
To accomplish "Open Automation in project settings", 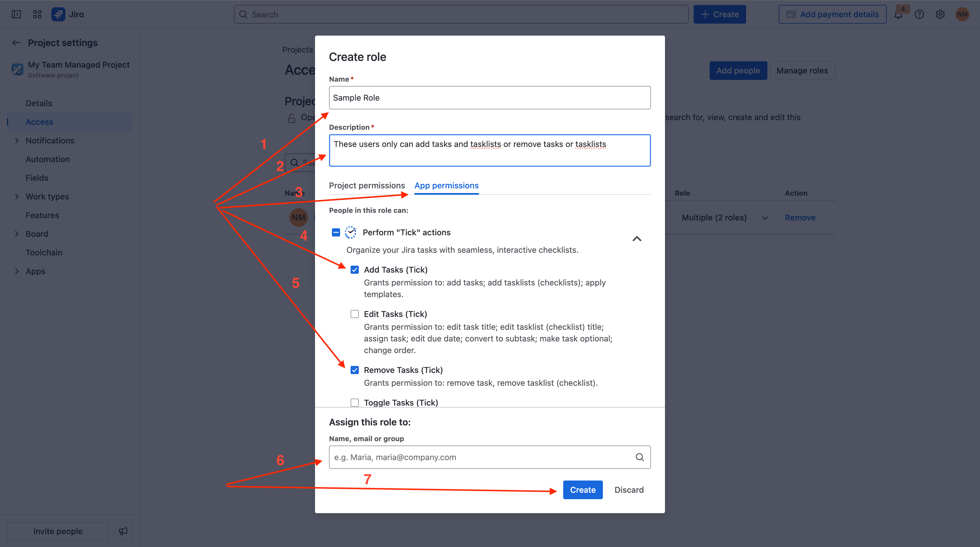I will pyautogui.click(x=48, y=159).
